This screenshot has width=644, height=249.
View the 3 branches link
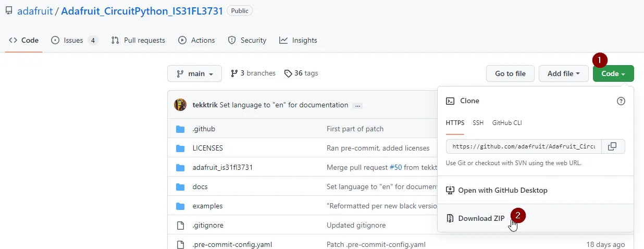(x=253, y=73)
